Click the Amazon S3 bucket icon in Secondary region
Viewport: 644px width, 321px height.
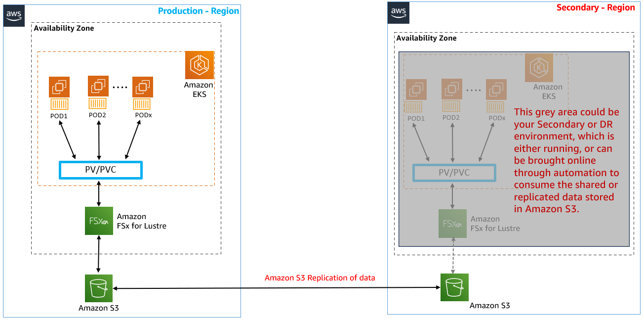[x=454, y=287]
